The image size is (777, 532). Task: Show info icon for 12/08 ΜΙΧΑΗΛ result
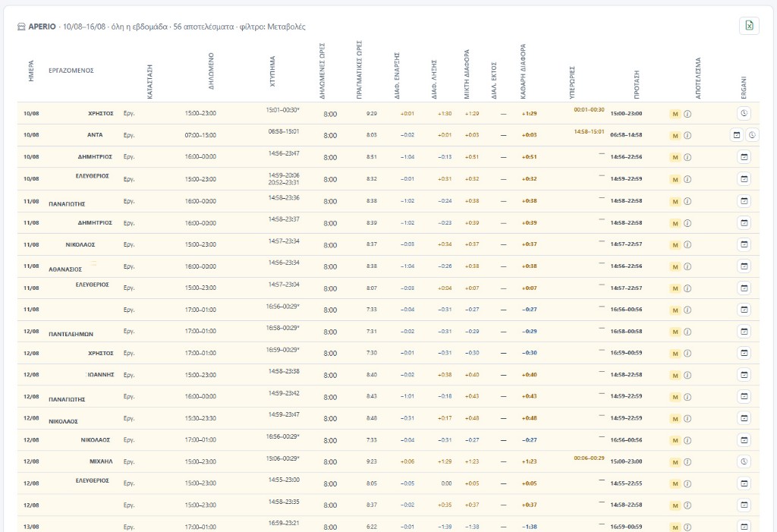click(x=687, y=462)
